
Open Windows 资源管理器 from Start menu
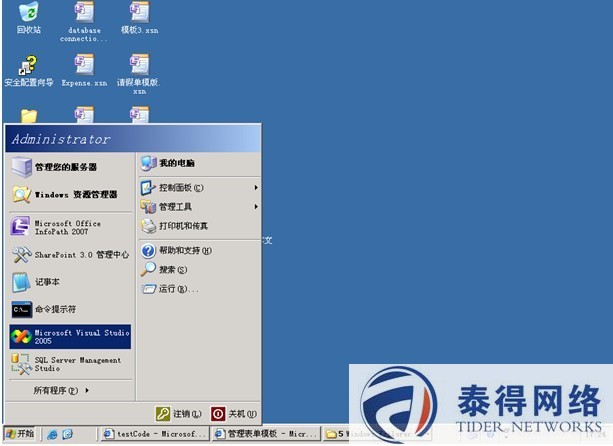tap(70, 194)
